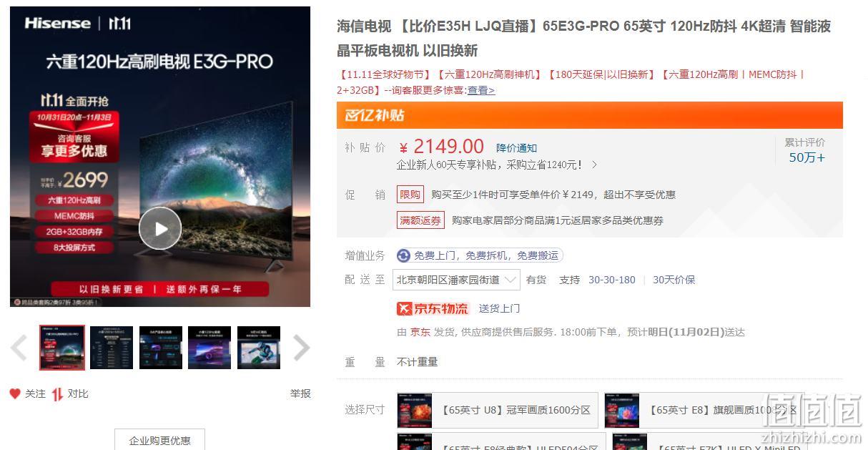868x450 pixels.
Task: Show previous product thumbnails with left arrow
Action: [19, 348]
